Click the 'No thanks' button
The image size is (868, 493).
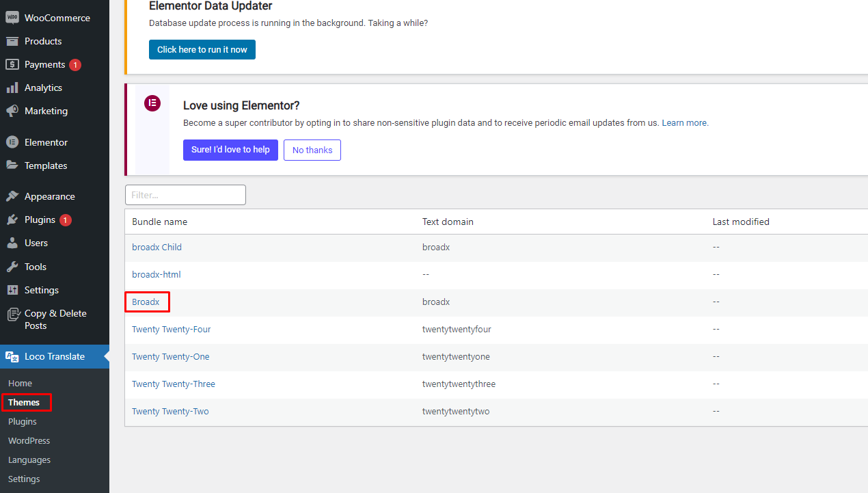(x=312, y=150)
